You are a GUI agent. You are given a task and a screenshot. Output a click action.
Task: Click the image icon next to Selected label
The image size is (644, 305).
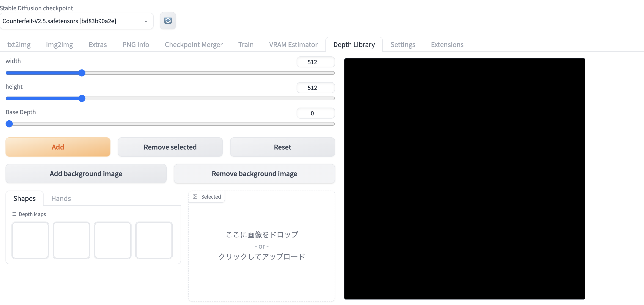[195, 197]
